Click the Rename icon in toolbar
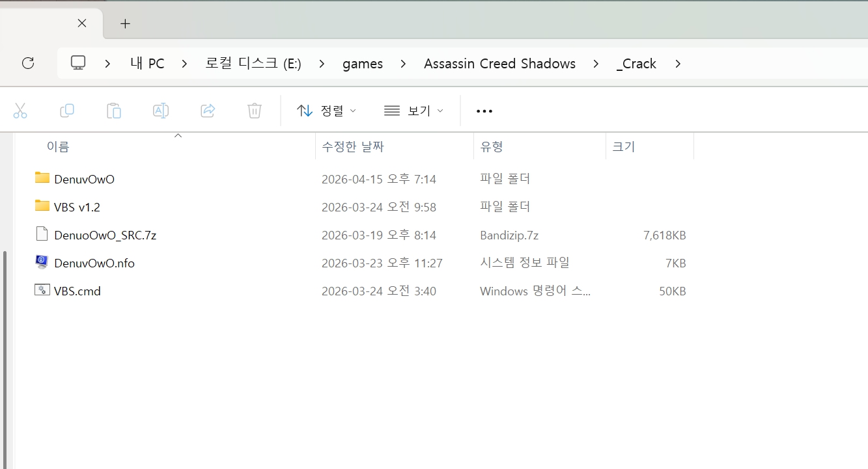The width and height of the screenshot is (868, 469). pos(161,111)
